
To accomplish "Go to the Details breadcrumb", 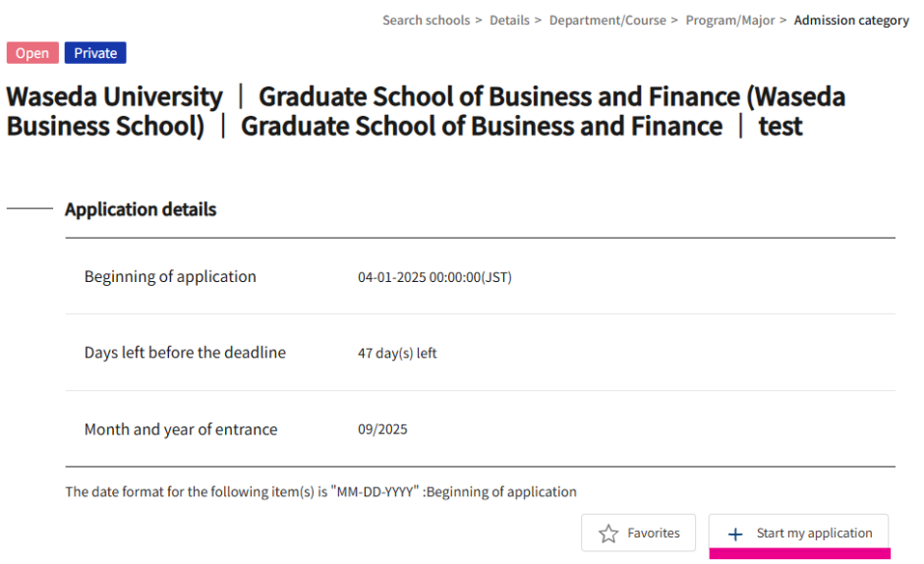I will [509, 20].
